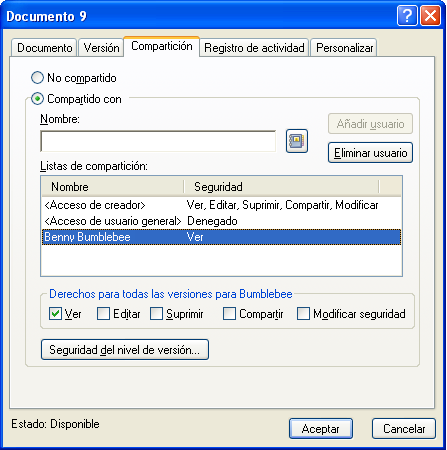Check the Compartir rights checkbox

tap(229, 314)
